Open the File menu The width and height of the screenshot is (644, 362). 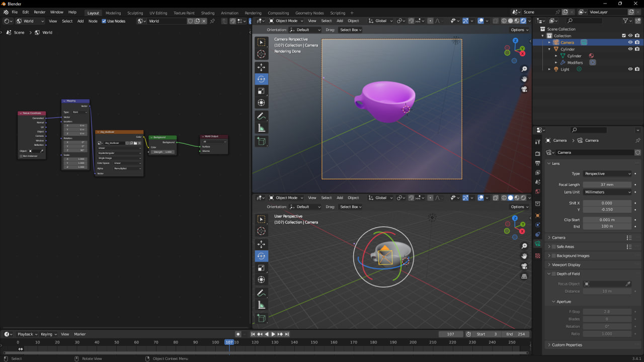point(14,12)
